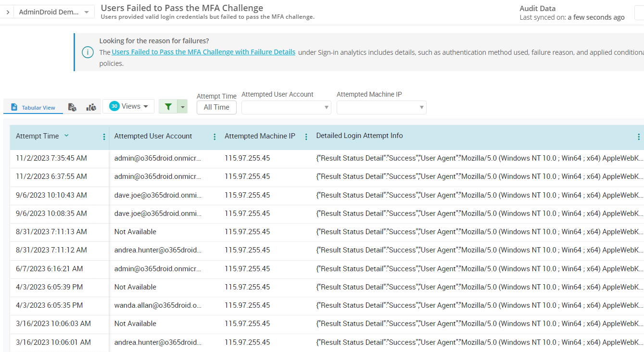Click the green filter funnel icon

click(x=168, y=106)
